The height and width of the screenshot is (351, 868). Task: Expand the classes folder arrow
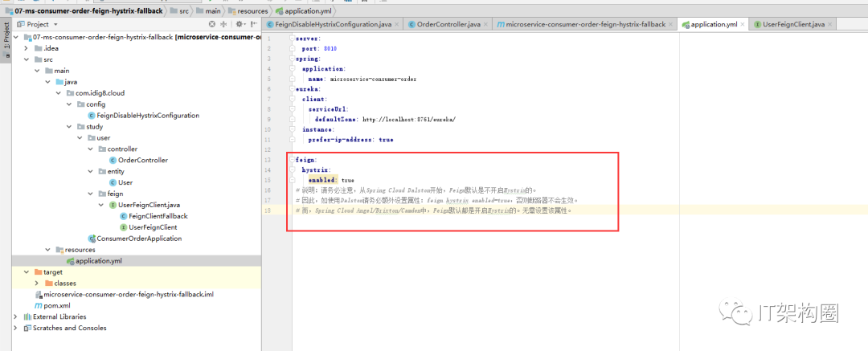point(37,284)
